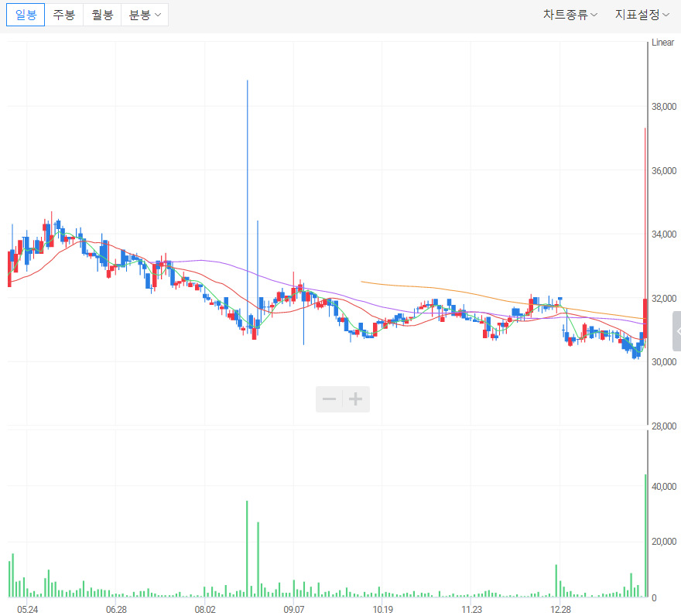Click the 06.28 date label
The height and width of the screenshot is (616, 681).
[116, 610]
